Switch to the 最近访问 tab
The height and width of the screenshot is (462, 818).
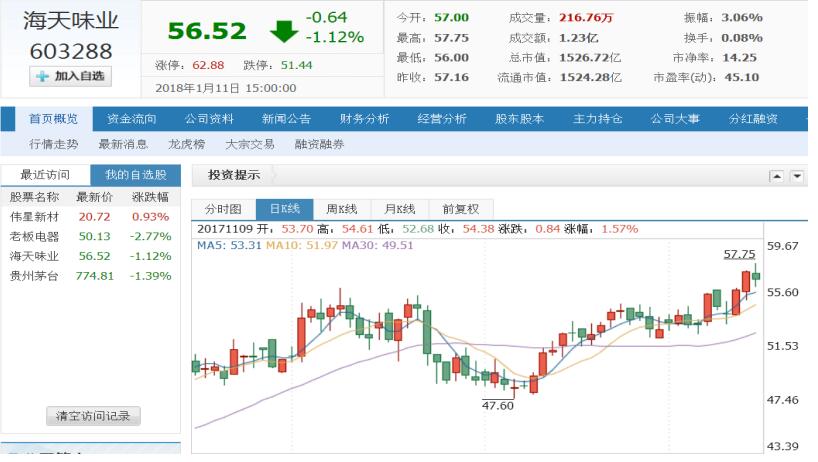point(45,175)
